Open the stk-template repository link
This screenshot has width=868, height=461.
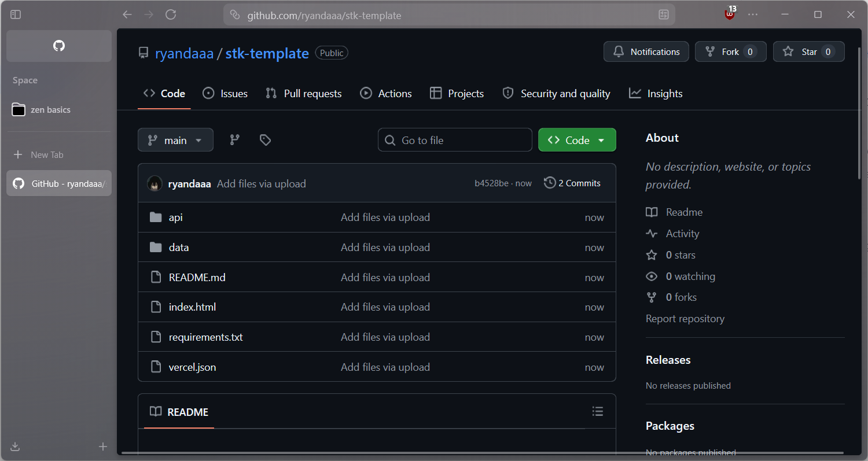tap(267, 53)
